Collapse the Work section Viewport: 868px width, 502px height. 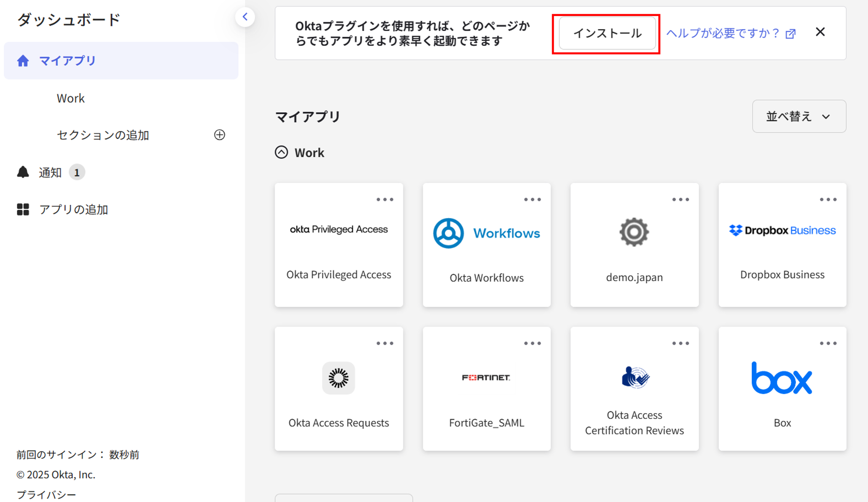(282, 152)
